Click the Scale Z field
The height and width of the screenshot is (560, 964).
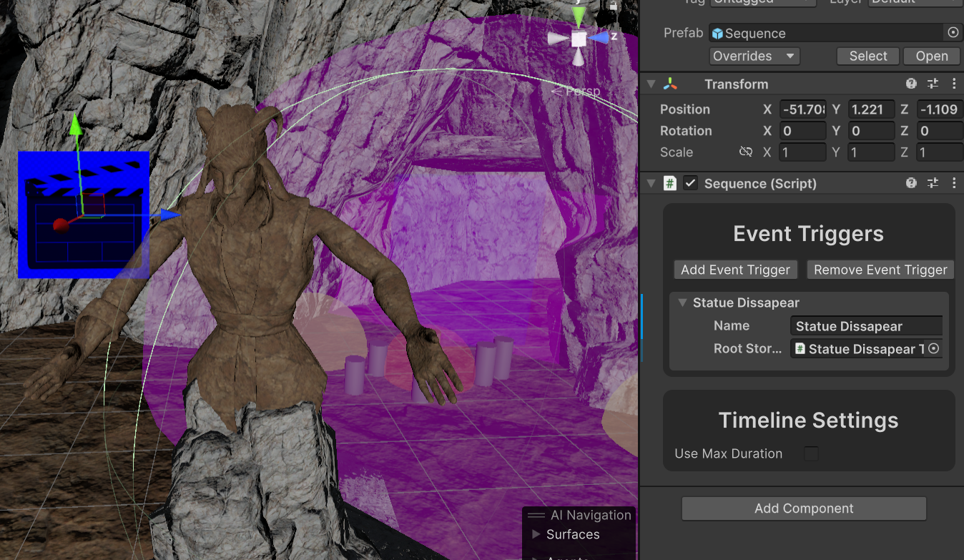pos(940,152)
